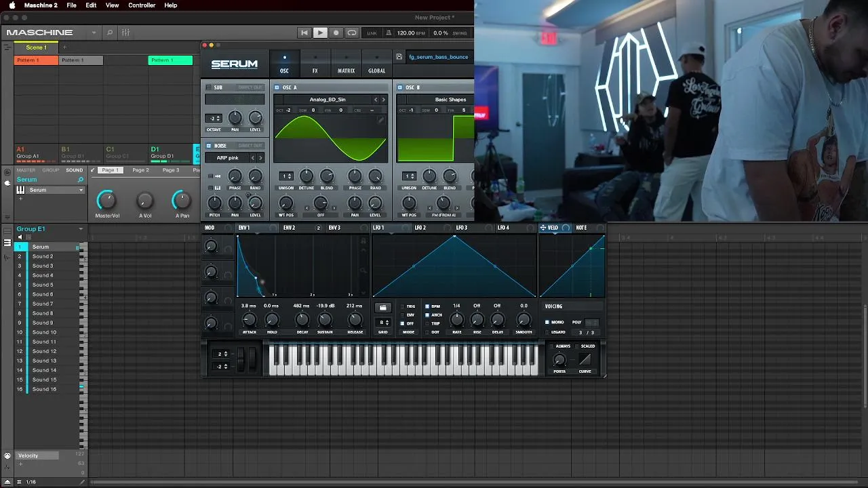Click the LFO GRID stepper showing 8
This screenshot has width=868, height=488.
click(x=384, y=323)
